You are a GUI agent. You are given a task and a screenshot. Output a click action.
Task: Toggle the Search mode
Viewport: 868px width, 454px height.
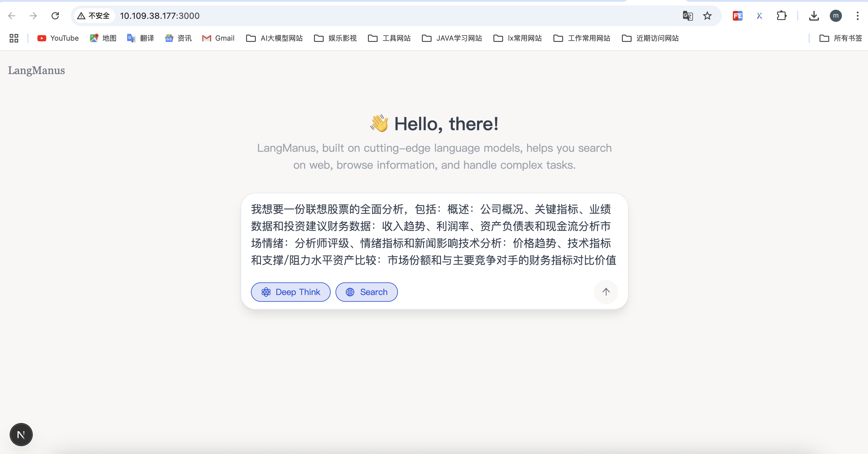[x=366, y=292]
